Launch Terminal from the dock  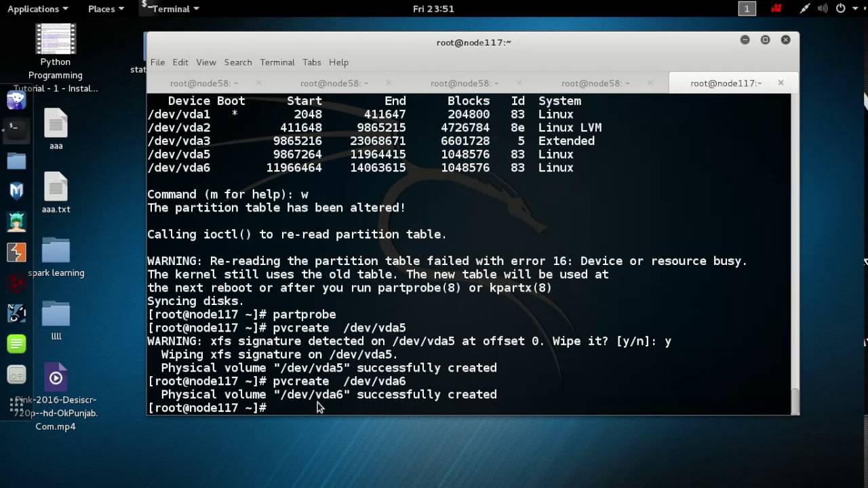coord(16,129)
